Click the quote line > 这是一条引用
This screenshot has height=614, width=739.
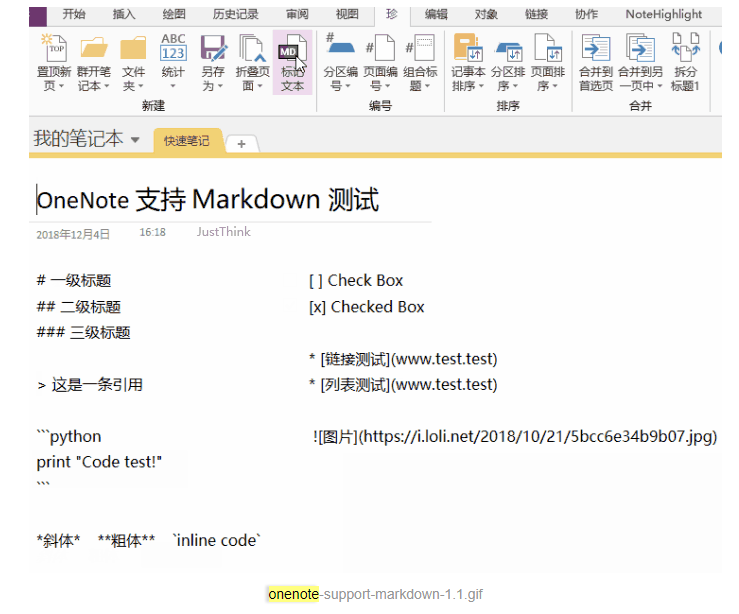pyautogui.click(x=90, y=385)
